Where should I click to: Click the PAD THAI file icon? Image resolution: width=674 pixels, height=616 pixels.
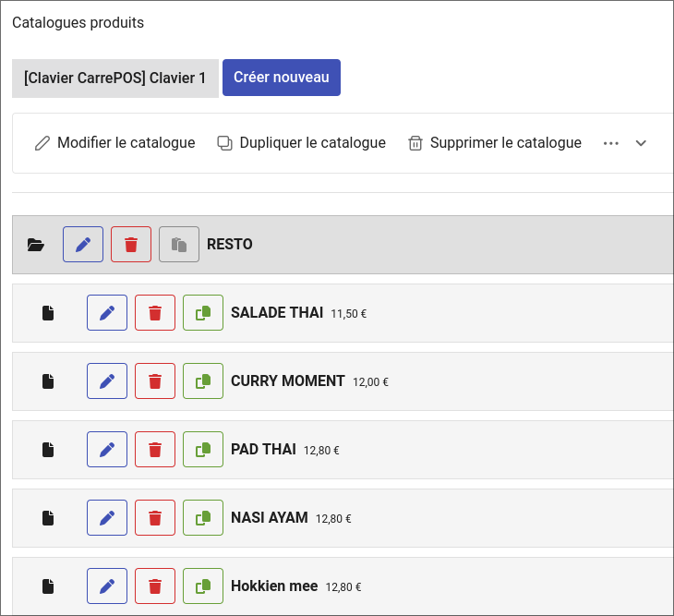coord(48,450)
